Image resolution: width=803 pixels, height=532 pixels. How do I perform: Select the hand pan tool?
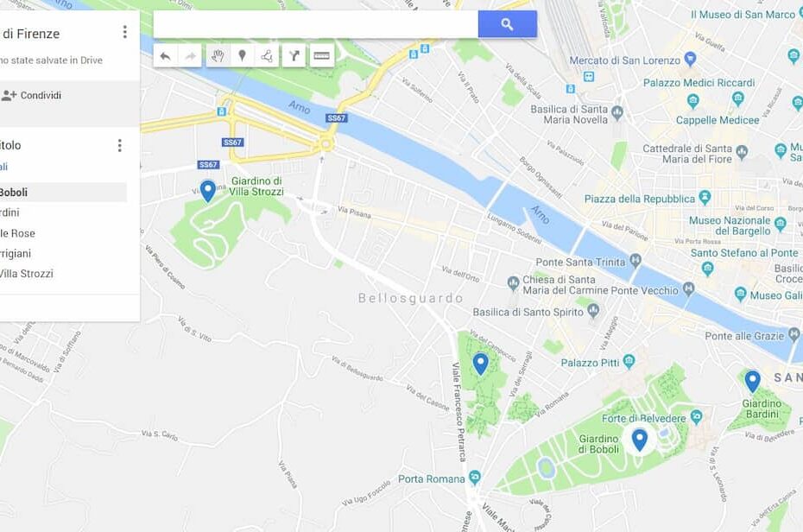point(218,56)
